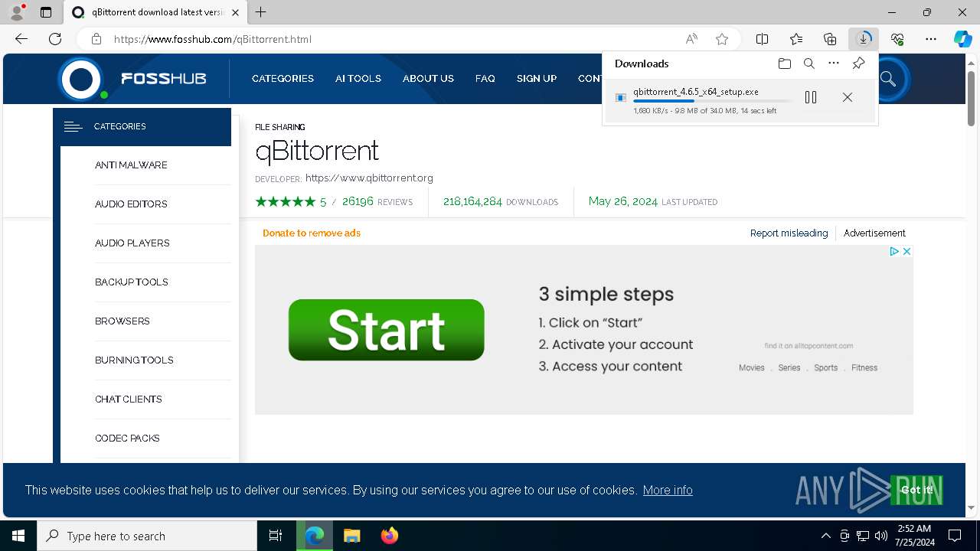Open AI TOOLS in top navigation
This screenshot has width=980, height=551.
tap(358, 79)
